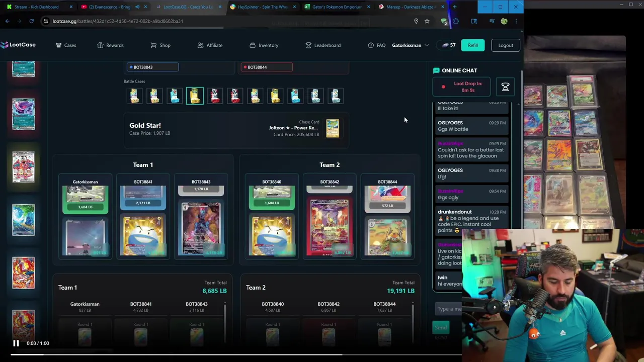Click the Team 1 total 8,685 LB
Screen dimensions: 644x362
pyautogui.click(x=215, y=291)
